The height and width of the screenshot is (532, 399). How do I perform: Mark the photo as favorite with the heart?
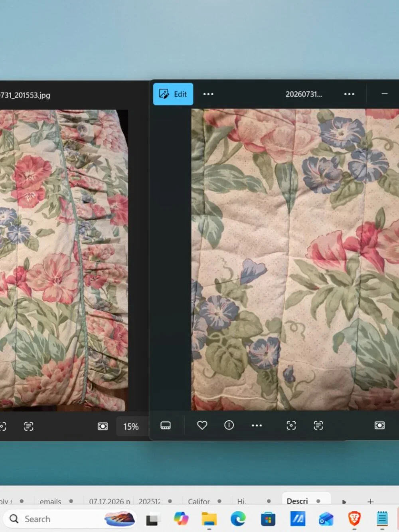[202, 425]
